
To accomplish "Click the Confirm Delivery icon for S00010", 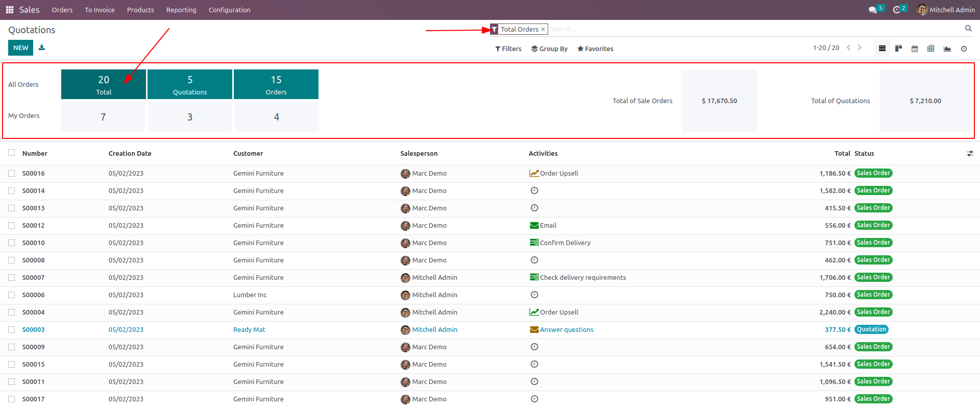I will pyautogui.click(x=534, y=243).
